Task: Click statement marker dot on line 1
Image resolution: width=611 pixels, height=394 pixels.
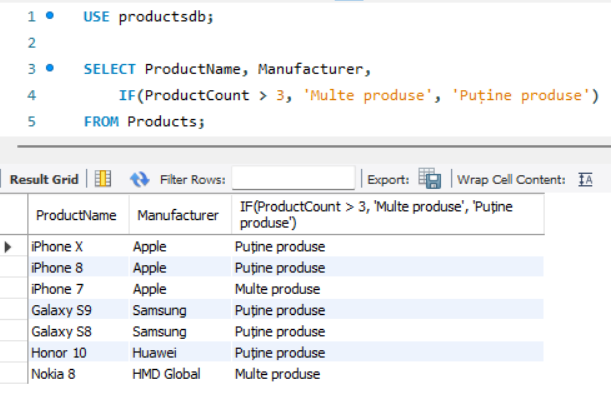Action: [49, 16]
